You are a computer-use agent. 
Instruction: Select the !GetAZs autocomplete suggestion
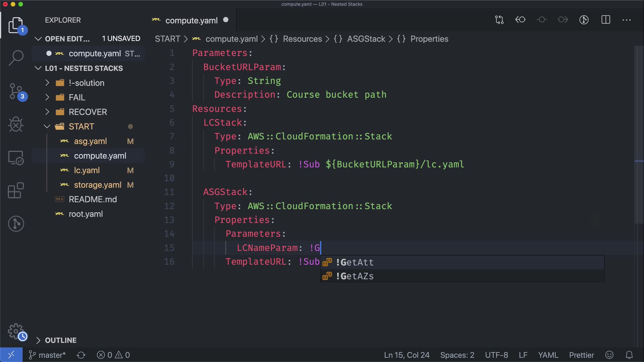355,276
